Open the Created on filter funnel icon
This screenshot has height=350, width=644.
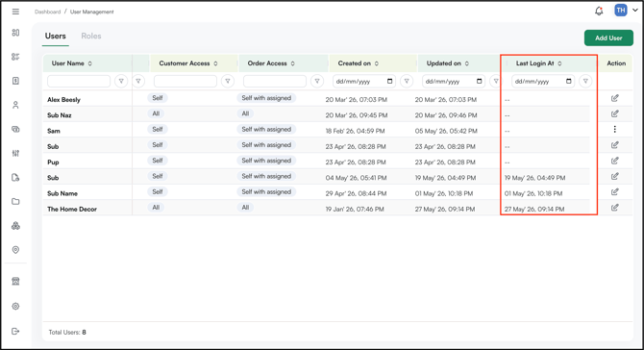click(x=407, y=81)
